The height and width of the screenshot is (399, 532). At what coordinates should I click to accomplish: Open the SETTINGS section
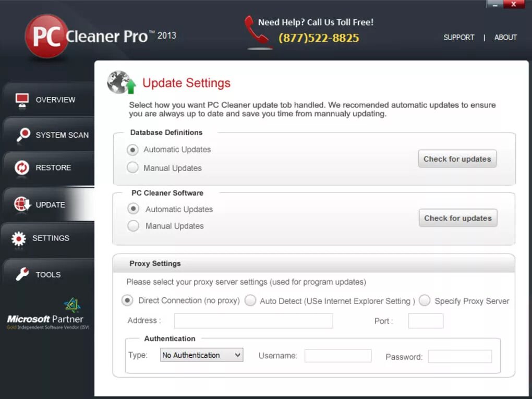point(48,238)
